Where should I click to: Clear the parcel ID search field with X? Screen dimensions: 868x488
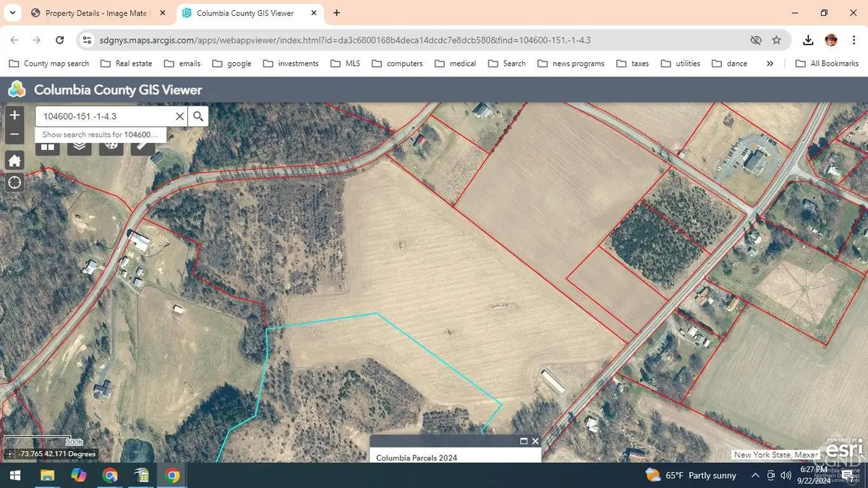click(x=180, y=116)
